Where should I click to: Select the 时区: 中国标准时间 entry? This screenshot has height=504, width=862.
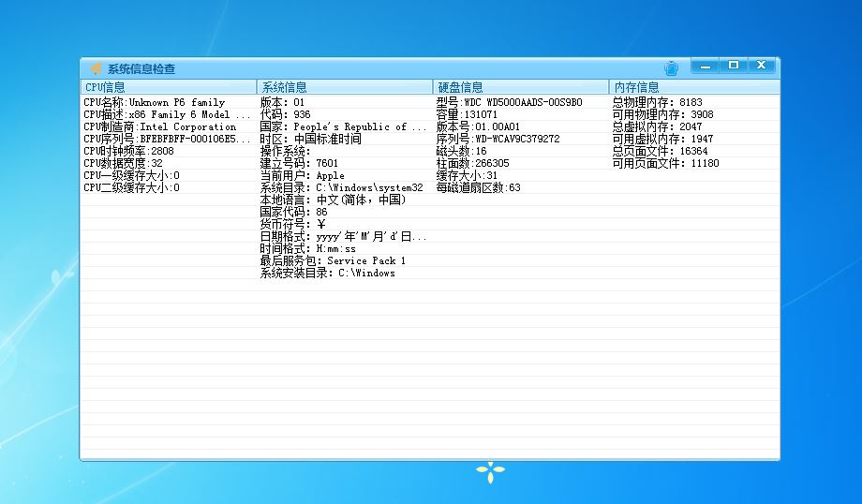point(311,139)
